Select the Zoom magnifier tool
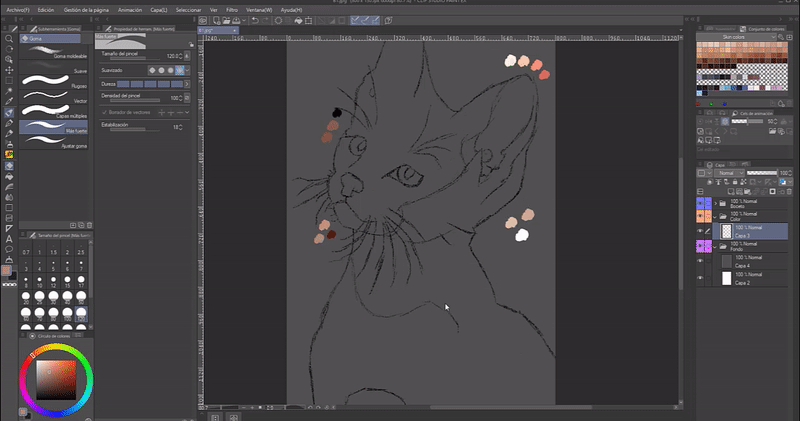 pyautogui.click(x=9, y=38)
